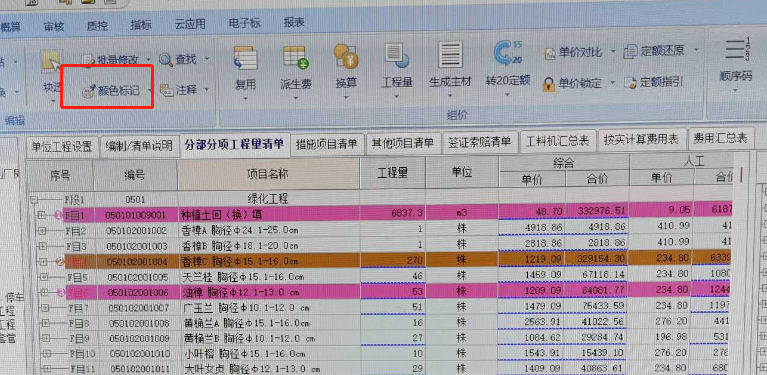Switch to the 措施项目清单 tab
This screenshot has height=375, width=767.
(x=327, y=144)
